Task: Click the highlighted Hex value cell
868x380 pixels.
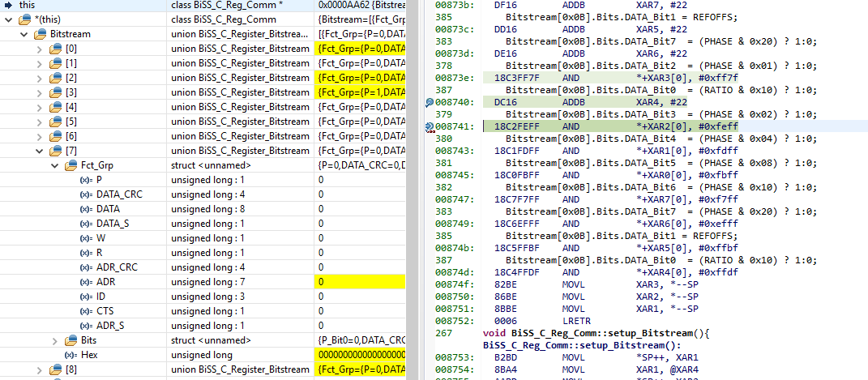Action: coord(361,355)
